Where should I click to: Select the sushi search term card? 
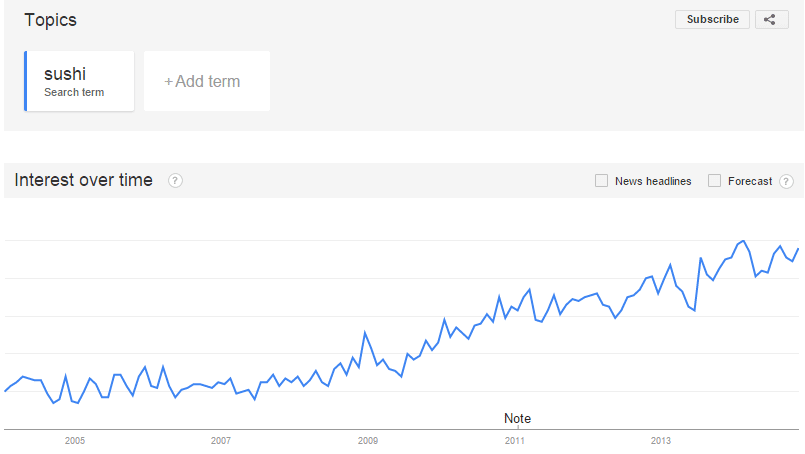point(80,81)
